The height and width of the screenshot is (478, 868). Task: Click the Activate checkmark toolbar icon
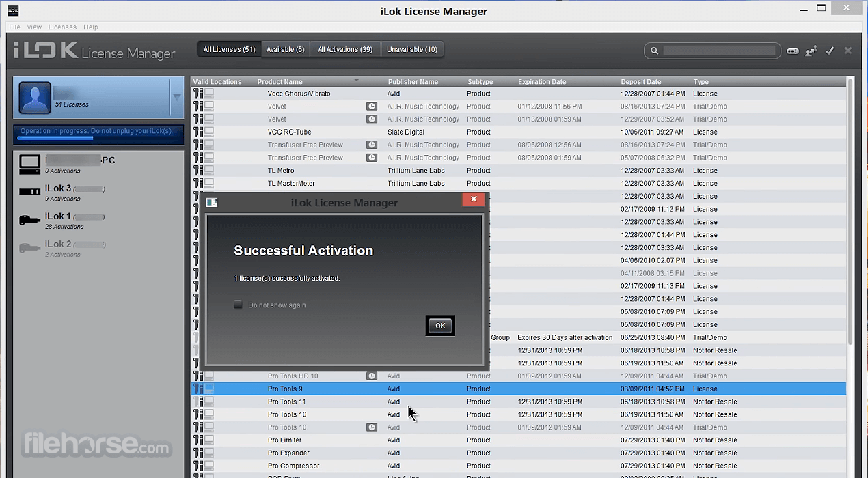830,51
